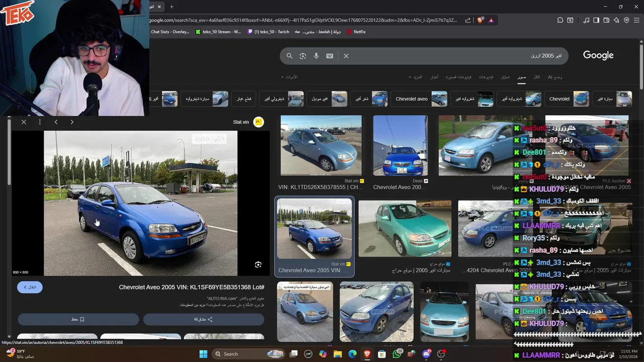Switch to the News tab (أخبار)
Image resolution: width=644 pixels, height=362 pixels.
434,77
